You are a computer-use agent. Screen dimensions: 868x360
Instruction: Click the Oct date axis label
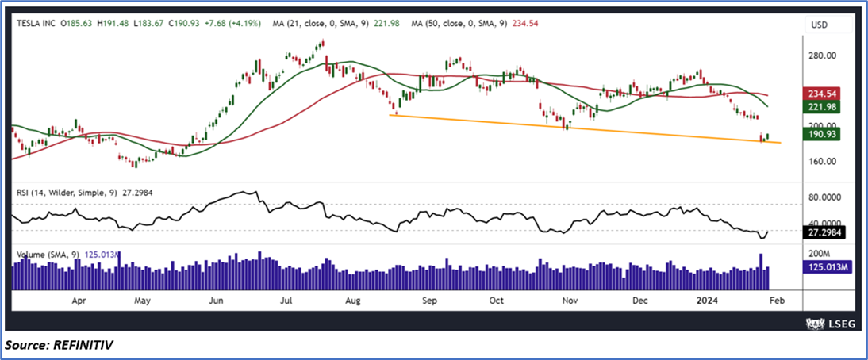point(497,301)
